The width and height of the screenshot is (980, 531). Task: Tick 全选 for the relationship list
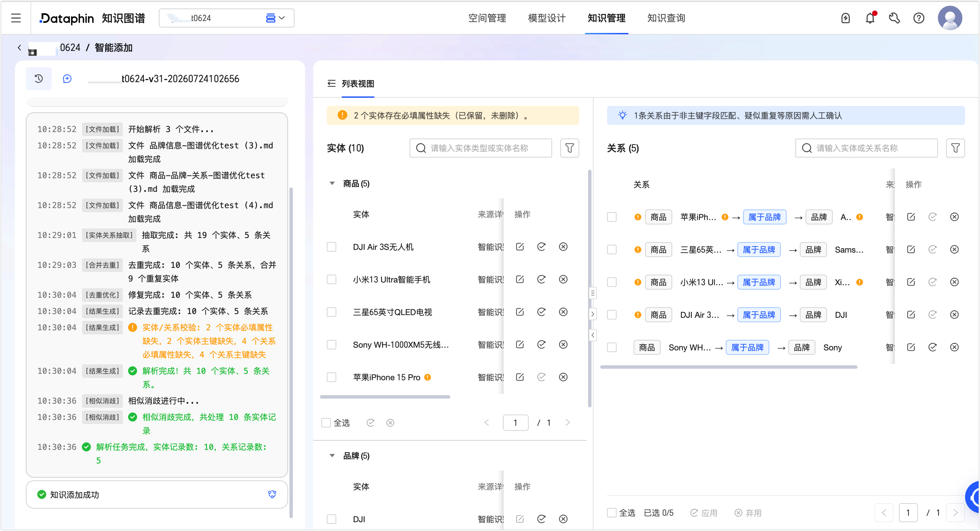(x=612, y=513)
